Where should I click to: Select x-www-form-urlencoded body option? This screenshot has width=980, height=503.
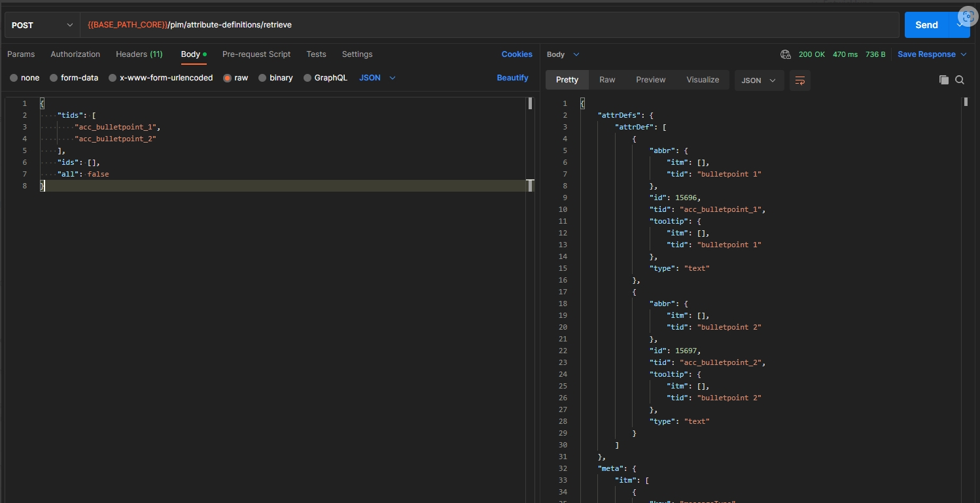pyautogui.click(x=113, y=78)
